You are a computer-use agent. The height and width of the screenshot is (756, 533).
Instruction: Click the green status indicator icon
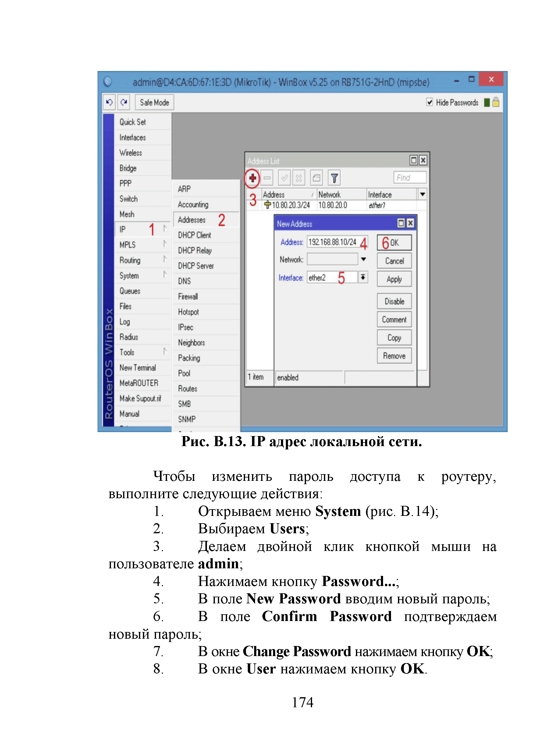[487, 102]
